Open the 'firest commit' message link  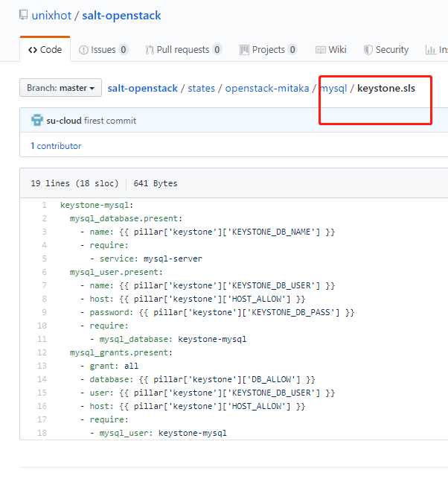110,121
